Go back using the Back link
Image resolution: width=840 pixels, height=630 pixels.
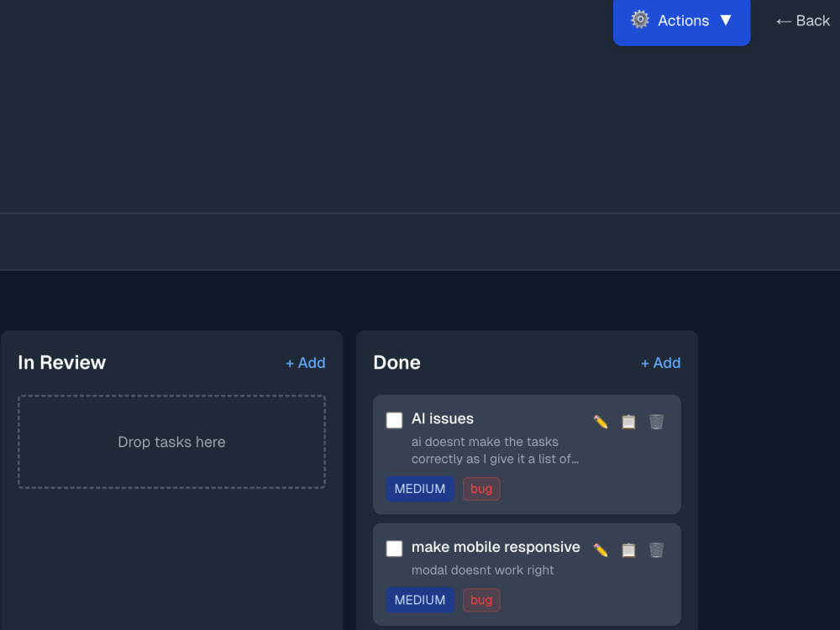[803, 21]
